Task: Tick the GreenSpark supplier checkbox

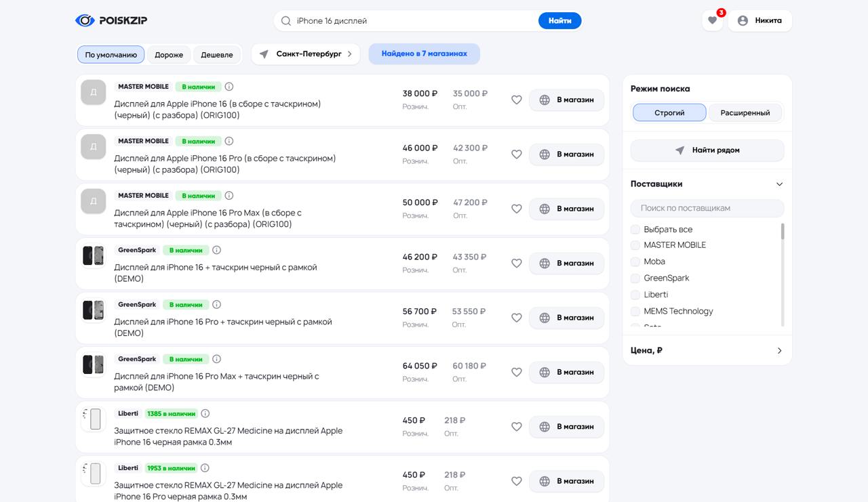Action: [635, 278]
